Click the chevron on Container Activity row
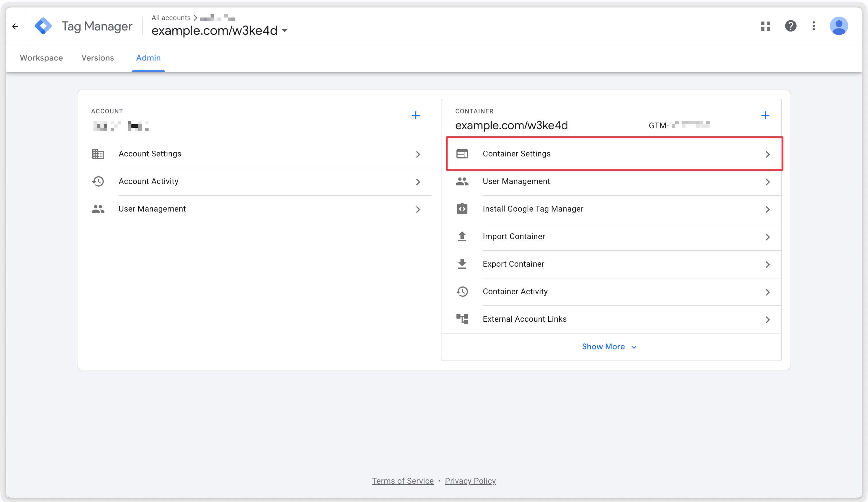868x502 pixels. pyautogui.click(x=767, y=292)
